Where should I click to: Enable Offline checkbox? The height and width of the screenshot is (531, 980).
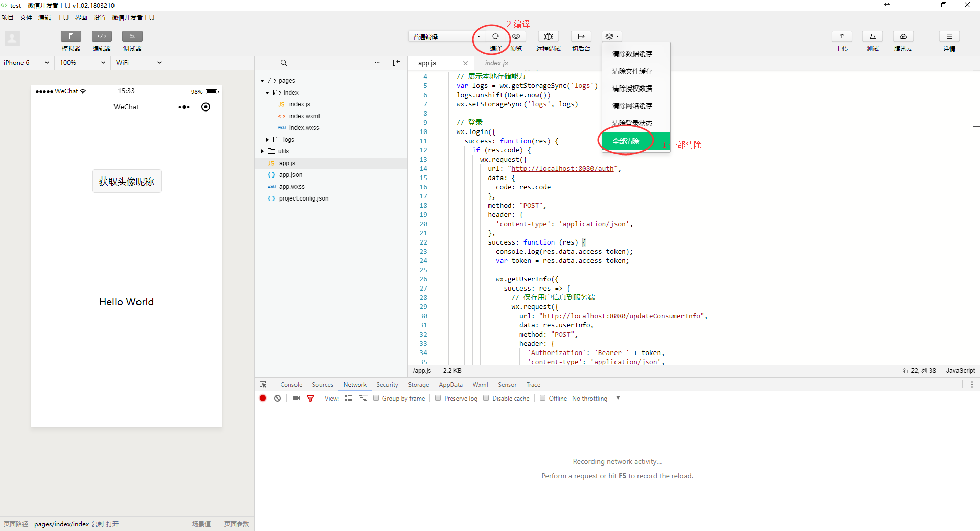pyautogui.click(x=543, y=398)
